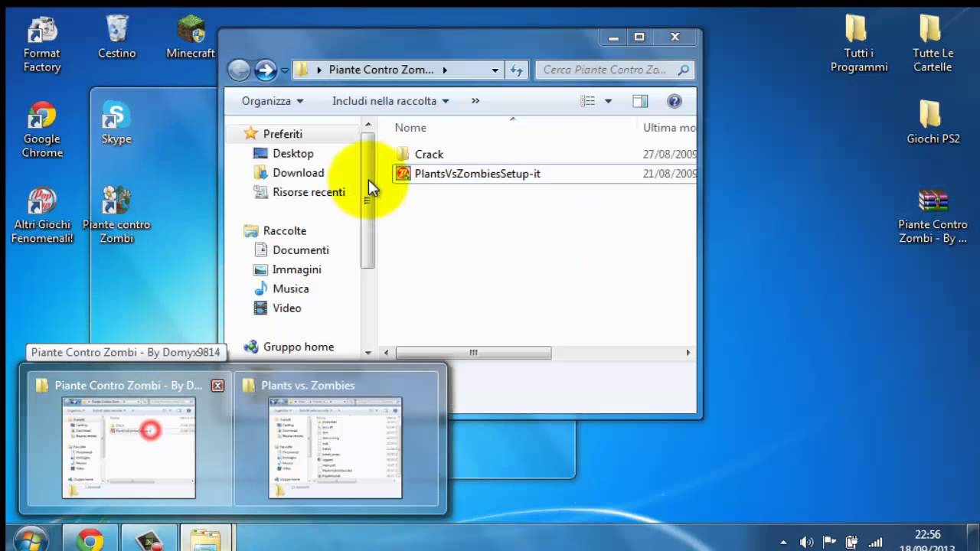This screenshot has width=980, height=551.
Task: Expand address bar history dropdown
Action: pos(495,70)
